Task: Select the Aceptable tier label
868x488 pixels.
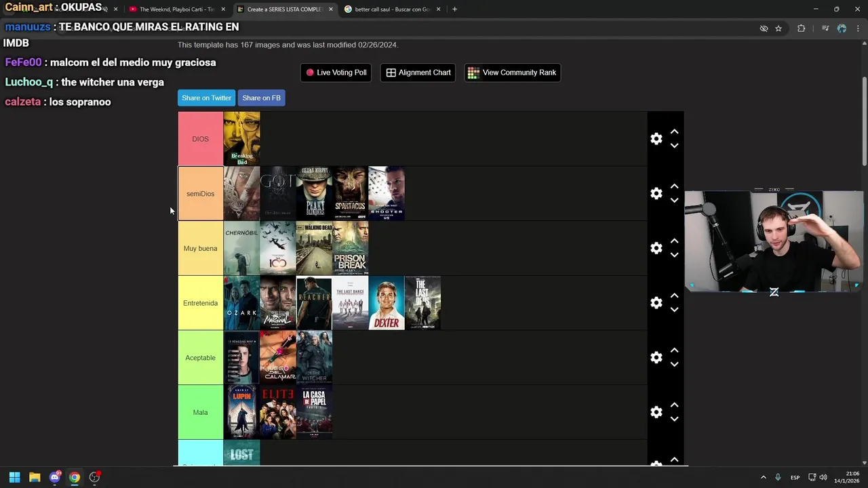Action: (200, 358)
